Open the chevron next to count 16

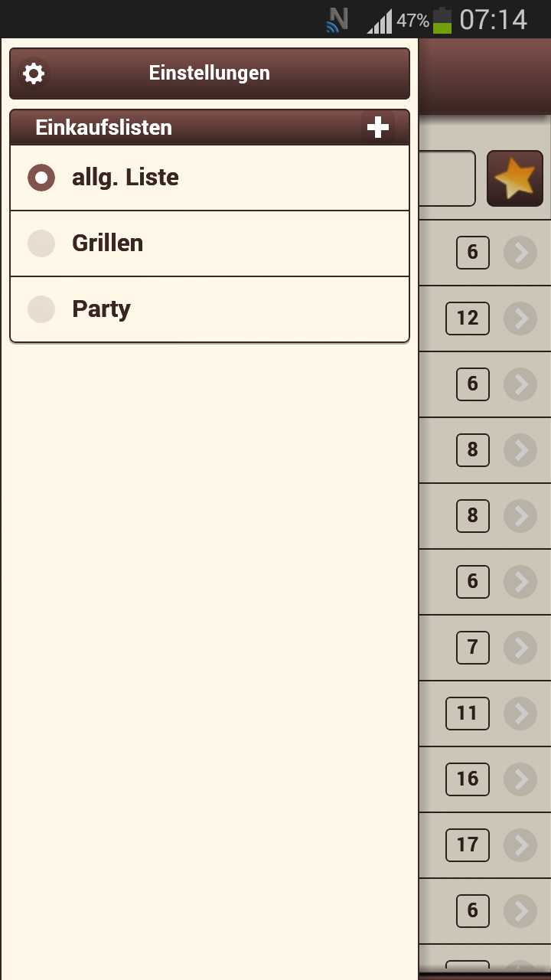tap(520, 779)
